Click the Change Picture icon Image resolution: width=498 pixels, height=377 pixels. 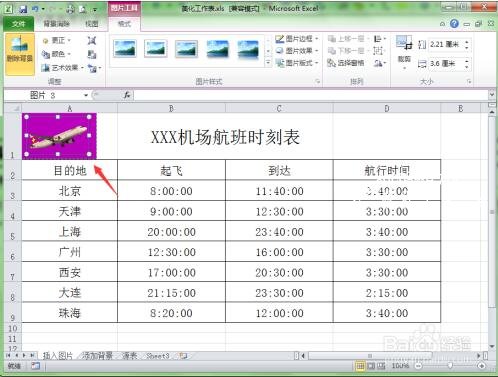(92, 54)
